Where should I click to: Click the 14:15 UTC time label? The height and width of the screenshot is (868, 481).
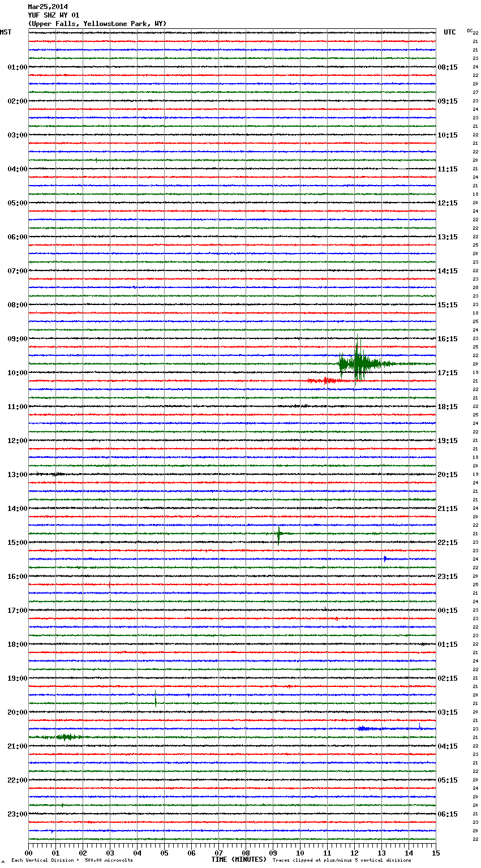pos(448,271)
